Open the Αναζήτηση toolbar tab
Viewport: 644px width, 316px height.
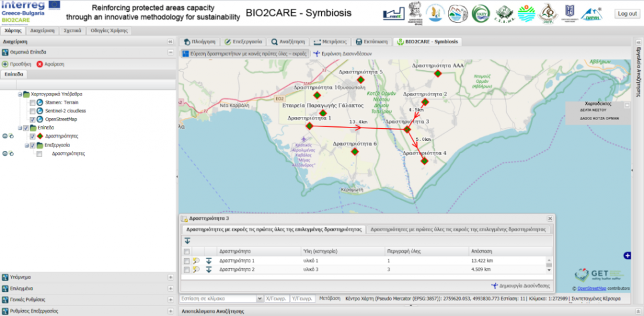point(287,41)
